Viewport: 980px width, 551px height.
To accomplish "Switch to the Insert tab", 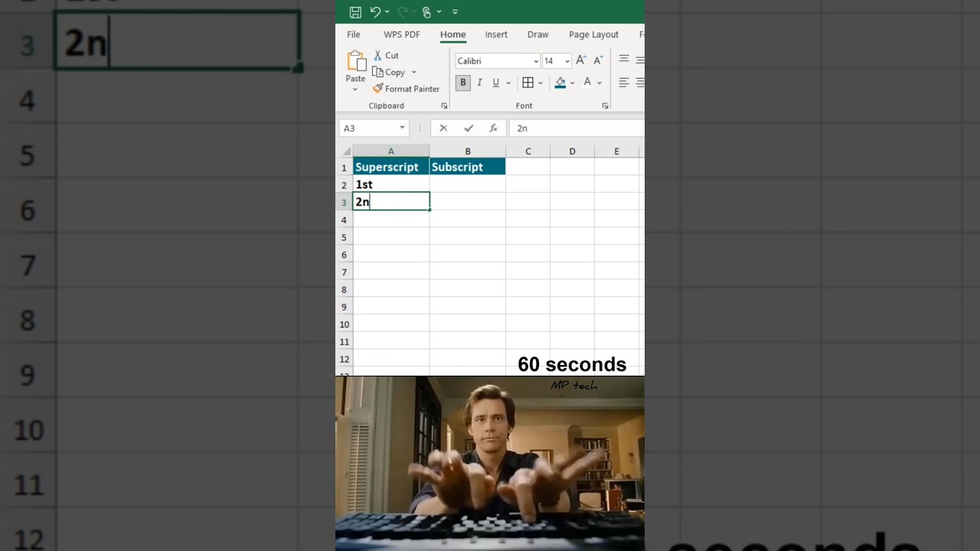I will [496, 34].
